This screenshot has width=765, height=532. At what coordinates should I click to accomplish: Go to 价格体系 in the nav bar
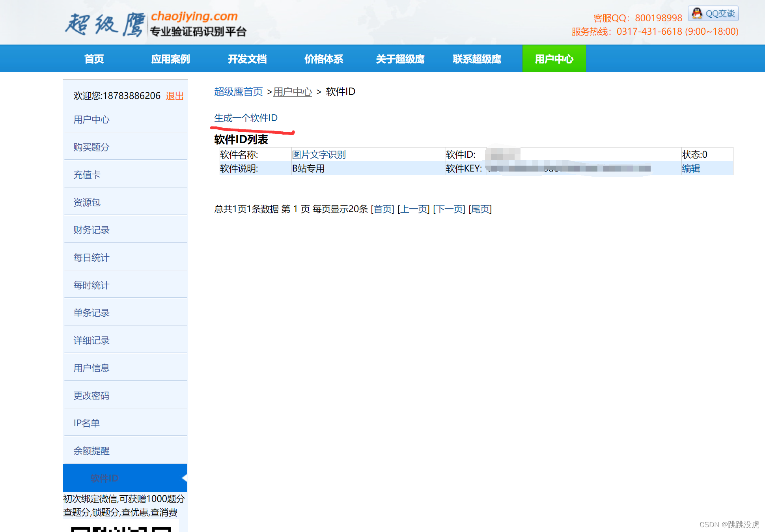tap(324, 59)
